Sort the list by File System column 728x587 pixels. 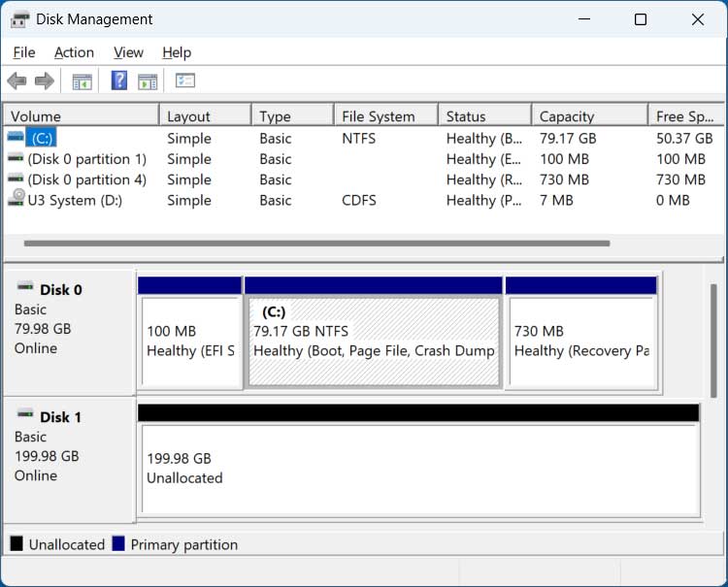tap(379, 116)
